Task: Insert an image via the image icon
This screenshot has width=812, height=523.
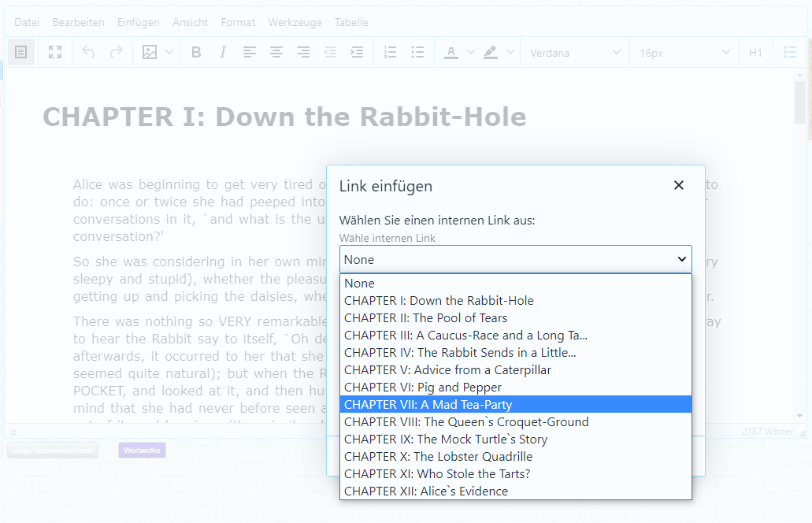Action: (150, 52)
